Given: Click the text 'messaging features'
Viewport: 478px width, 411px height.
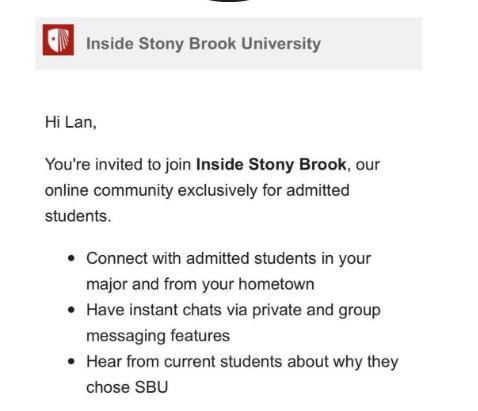Looking at the screenshot, I should coord(158,336).
